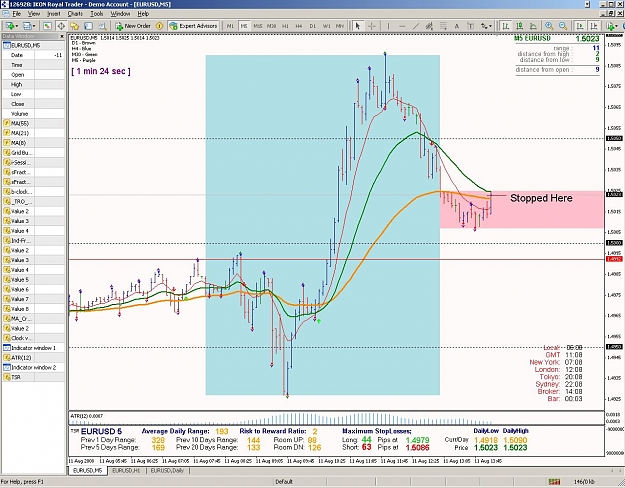
Task: Select EURUSD,M5 row in Data Window
Action: [33, 45]
